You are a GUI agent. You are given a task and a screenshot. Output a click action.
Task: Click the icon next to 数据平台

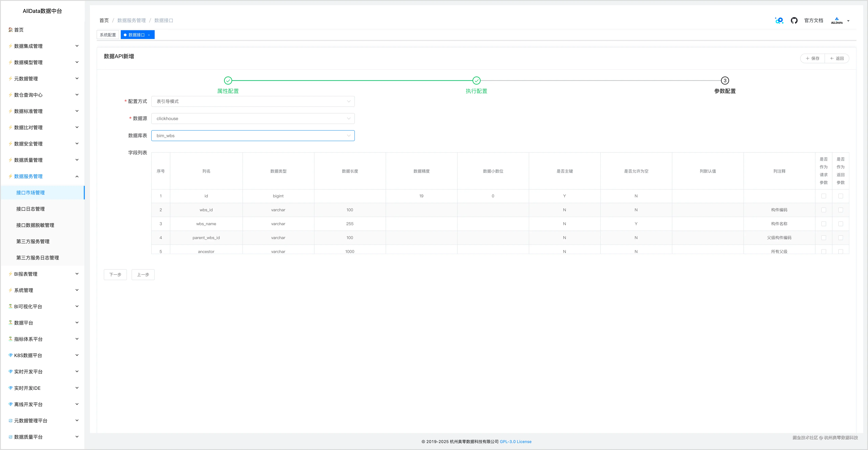point(11,323)
